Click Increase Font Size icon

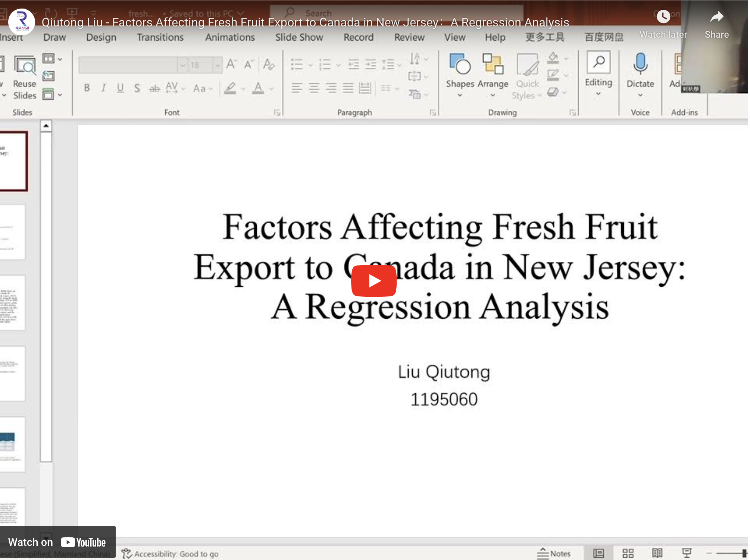[231, 65]
